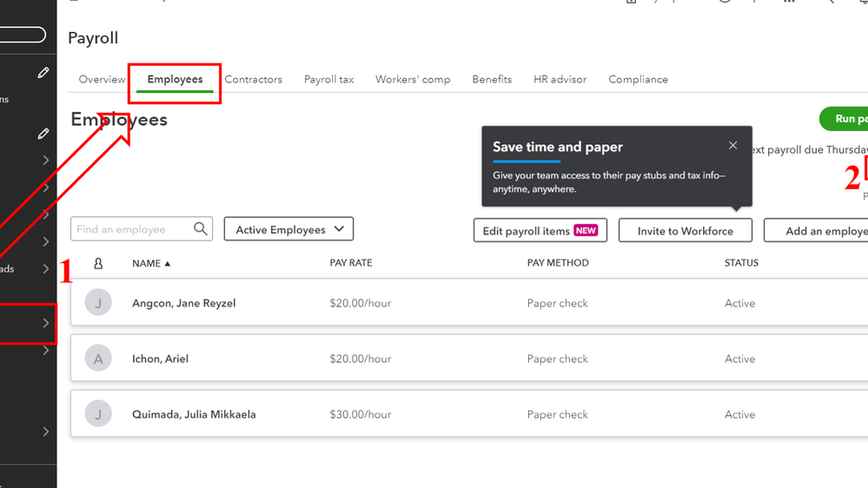Click the person icon in table header
868x488 pixels.
tap(98, 263)
